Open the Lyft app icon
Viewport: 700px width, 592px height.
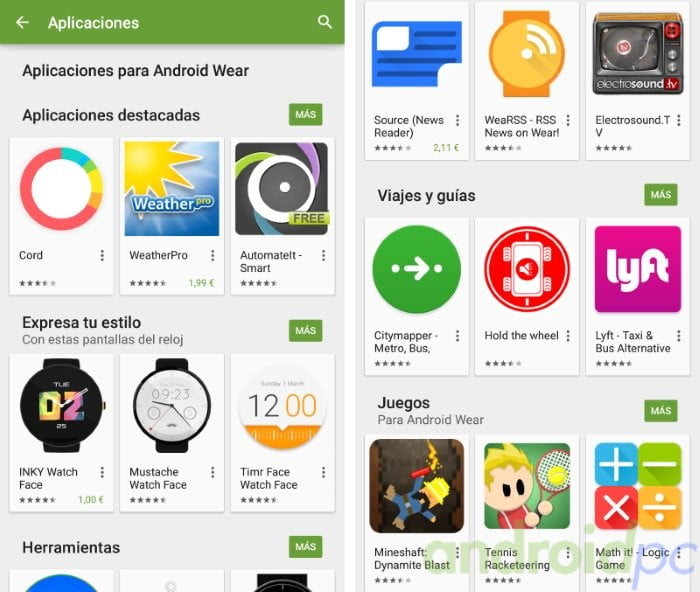[x=638, y=269]
